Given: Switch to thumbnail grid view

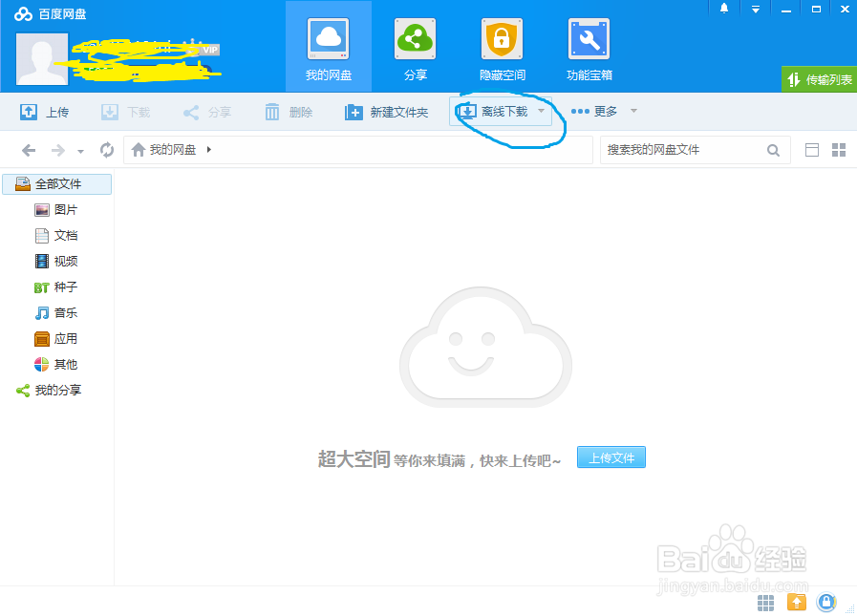Looking at the screenshot, I should (839, 150).
